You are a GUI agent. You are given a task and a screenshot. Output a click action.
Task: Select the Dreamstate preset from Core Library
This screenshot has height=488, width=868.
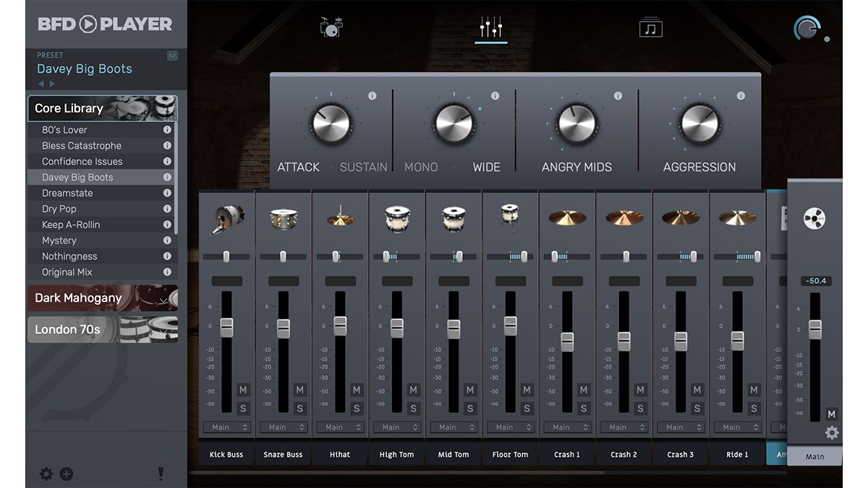tap(69, 192)
